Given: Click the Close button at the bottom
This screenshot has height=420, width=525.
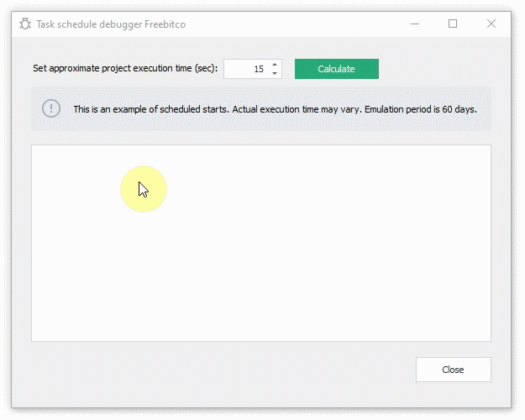Looking at the screenshot, I should (454, 370).
